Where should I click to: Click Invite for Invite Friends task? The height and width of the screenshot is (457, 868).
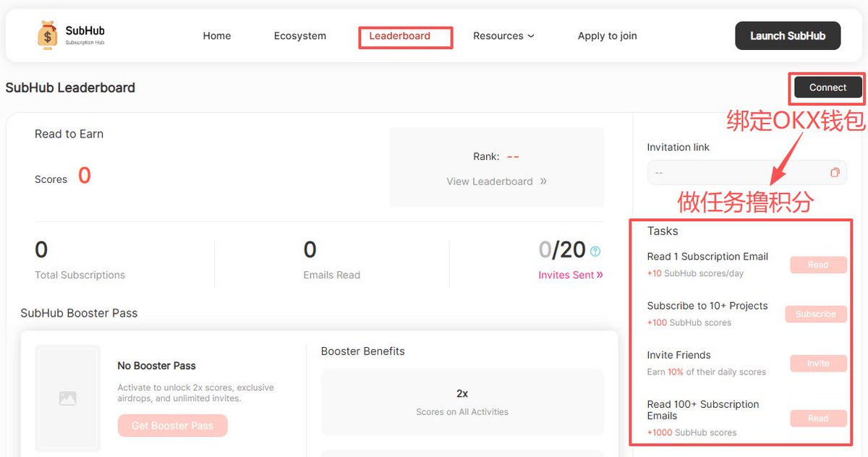coord(818,363)
